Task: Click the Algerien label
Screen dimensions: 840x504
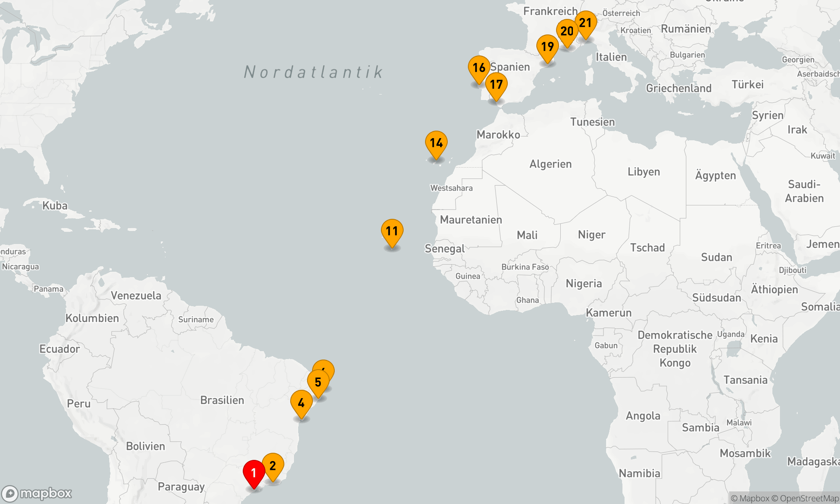Action: tap(551, 164)
